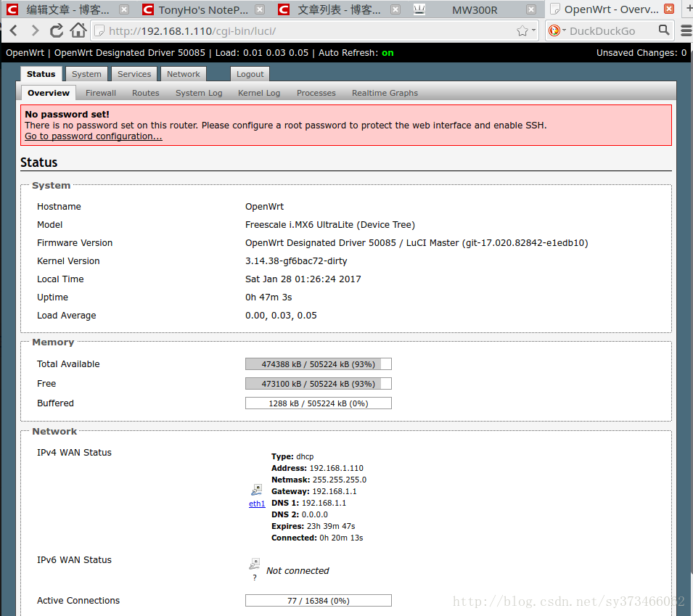Click the Logout tab
Viewport: 693px width, 616px height.
250,74
